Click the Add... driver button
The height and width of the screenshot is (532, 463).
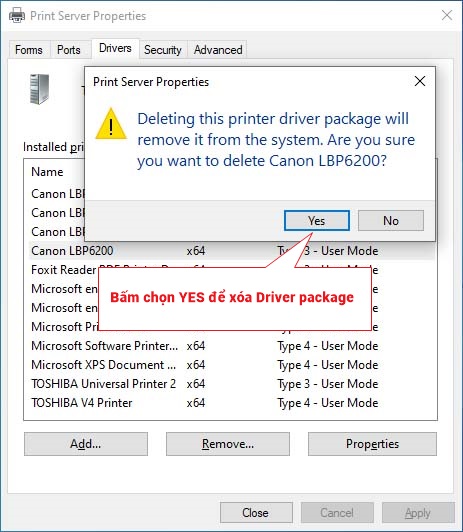pos(86,444)
